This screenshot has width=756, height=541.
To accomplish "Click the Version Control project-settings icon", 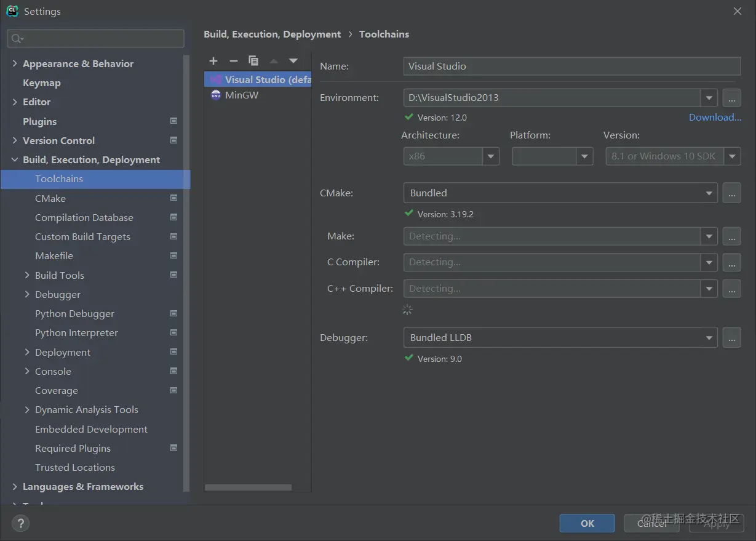I will click(x=173, y=140).
